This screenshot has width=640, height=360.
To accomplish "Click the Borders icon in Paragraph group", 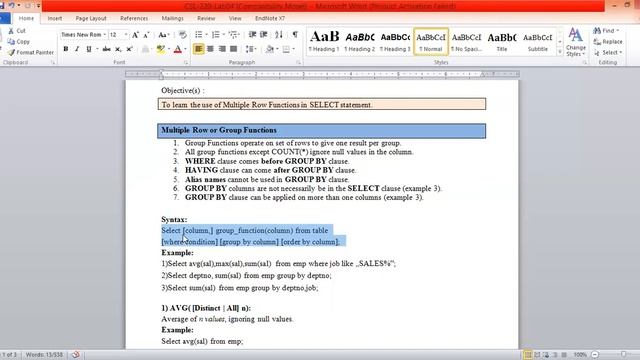I will coord(286,49).
